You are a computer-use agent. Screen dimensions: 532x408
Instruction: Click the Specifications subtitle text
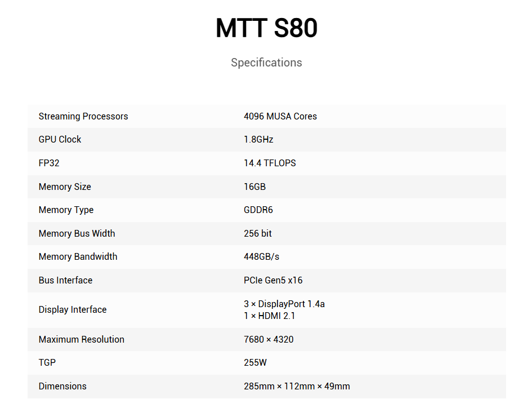(266, 63)
